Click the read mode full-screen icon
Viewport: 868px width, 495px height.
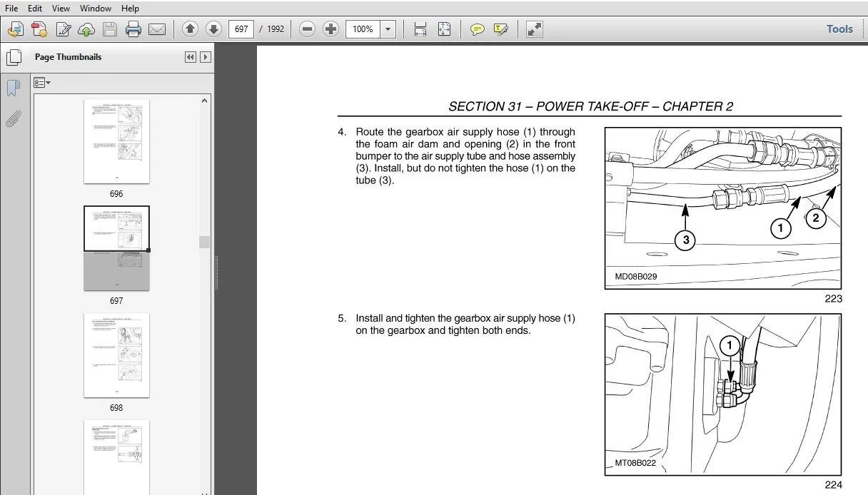click(534, 29)
